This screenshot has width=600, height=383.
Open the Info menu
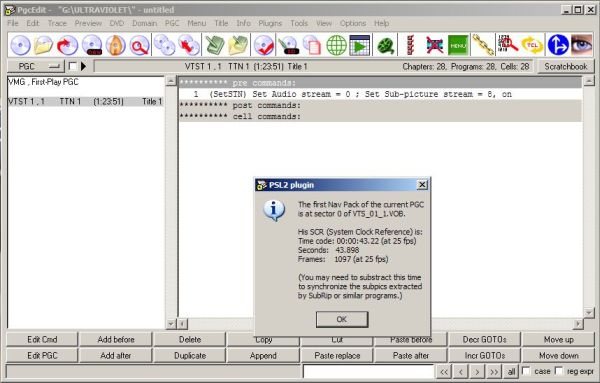click(243, 23)
